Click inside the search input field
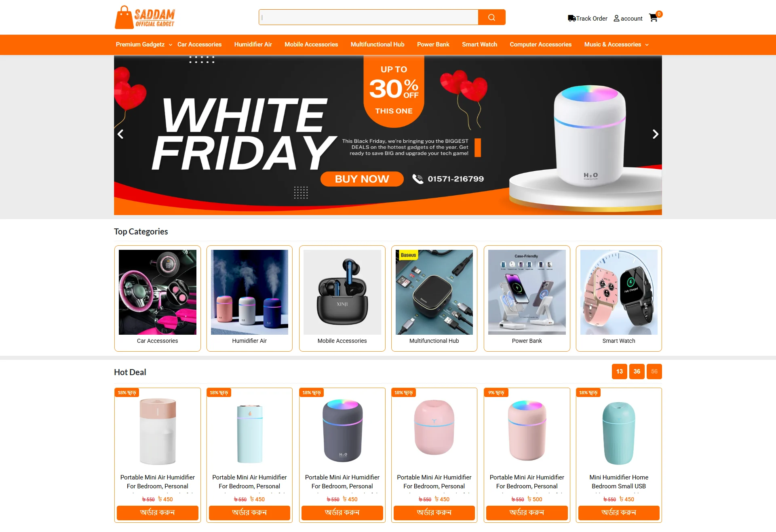Image resolution: width=776 pixels, height=532 pixels. point(369,17)
